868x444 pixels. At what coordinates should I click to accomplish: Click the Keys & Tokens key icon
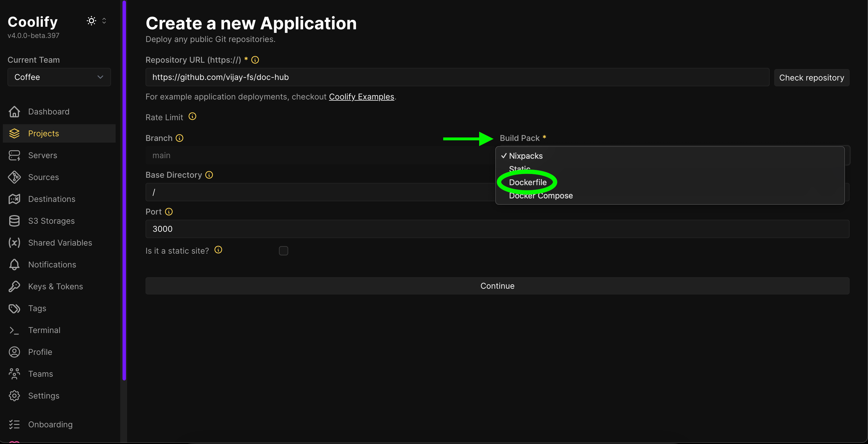point(14,287)
